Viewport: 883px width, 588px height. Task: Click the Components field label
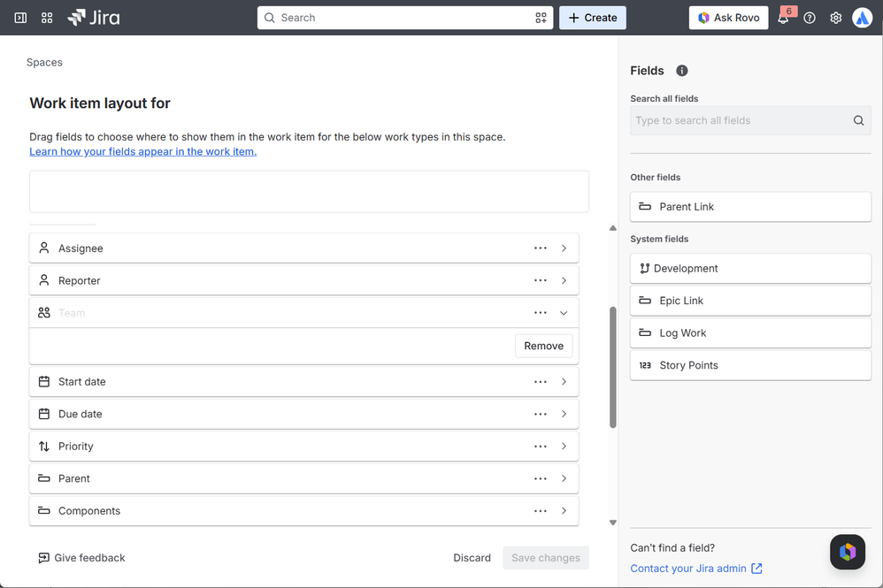tap(89, 511)
